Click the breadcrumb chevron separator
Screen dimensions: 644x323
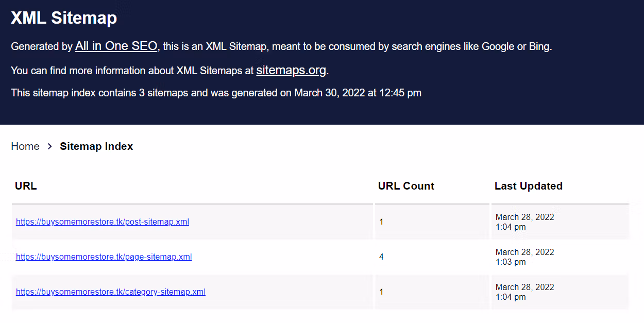point(49,146)
